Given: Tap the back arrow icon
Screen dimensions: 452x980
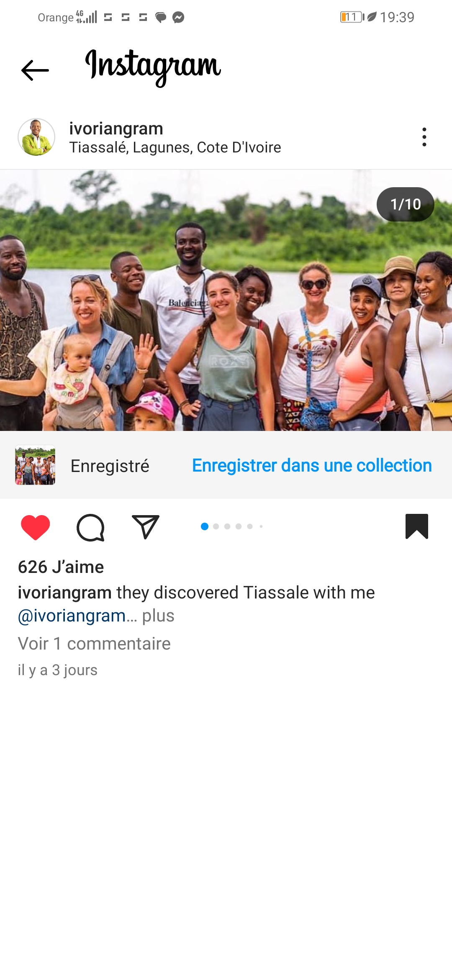Looking at the screenshot, I should tap(35, 70).
